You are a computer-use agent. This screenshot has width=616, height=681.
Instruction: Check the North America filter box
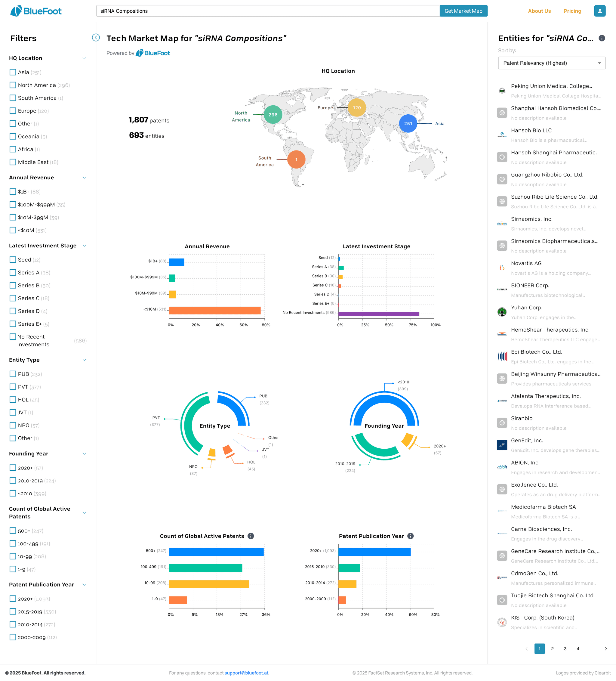13,85
